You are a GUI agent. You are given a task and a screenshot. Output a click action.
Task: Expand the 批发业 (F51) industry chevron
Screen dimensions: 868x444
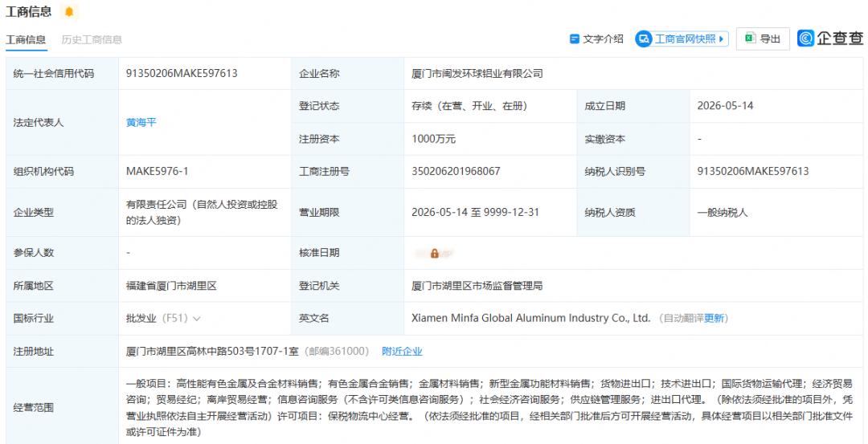pyautogui.click(x=197, y=319)
